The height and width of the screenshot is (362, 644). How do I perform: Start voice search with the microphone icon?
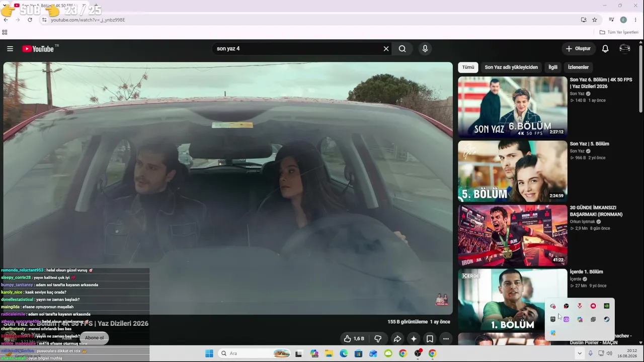pos(425,49)
